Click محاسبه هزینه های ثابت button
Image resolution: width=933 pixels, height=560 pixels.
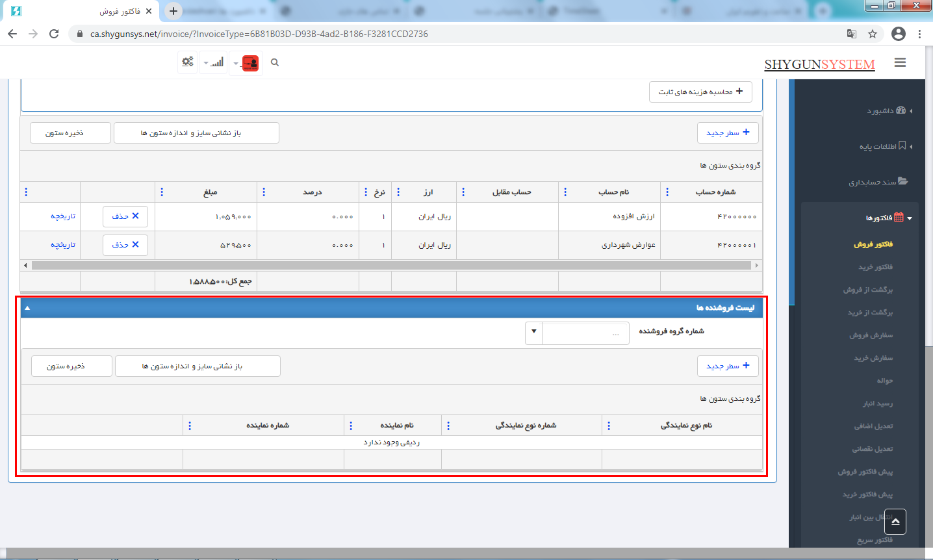(x=700, y=92)
